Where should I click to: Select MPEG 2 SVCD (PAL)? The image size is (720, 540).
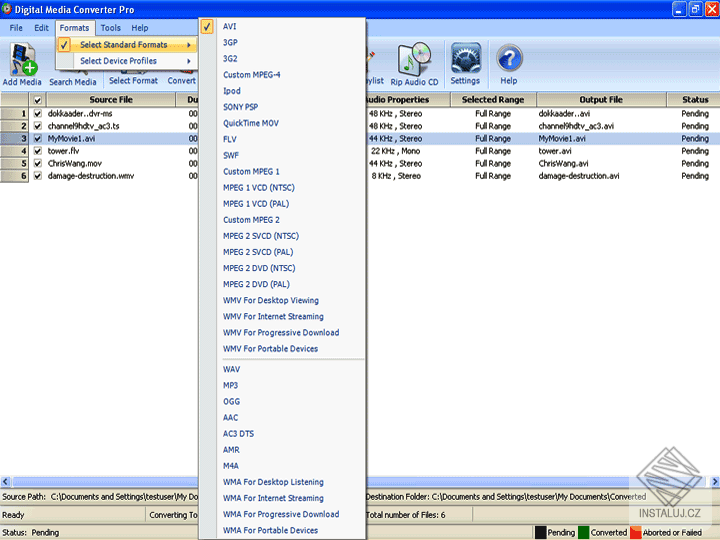click(282, 252)
